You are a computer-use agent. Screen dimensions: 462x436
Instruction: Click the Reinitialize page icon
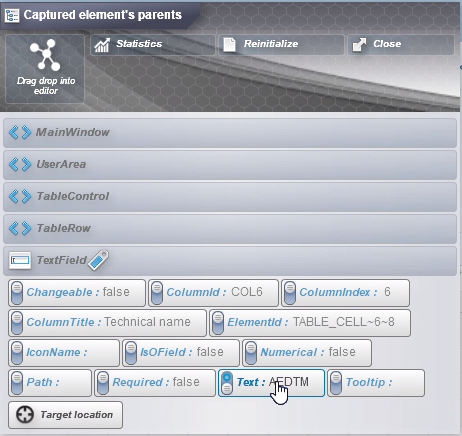coord(229,45)
